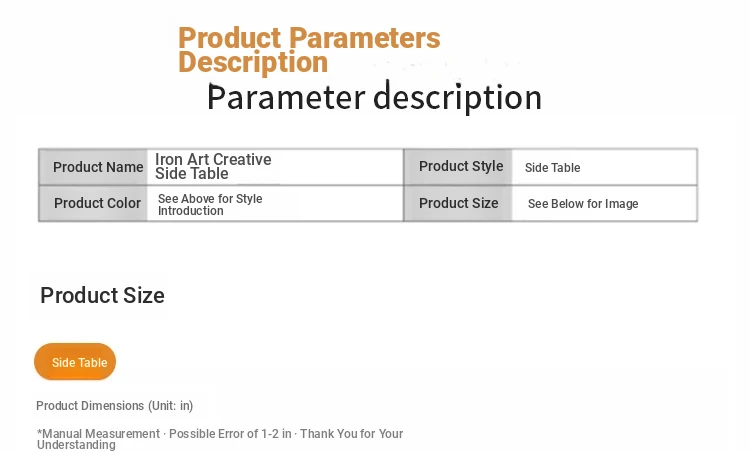
Task: Click the orange word Description in the heading
Action: [252, 62]
